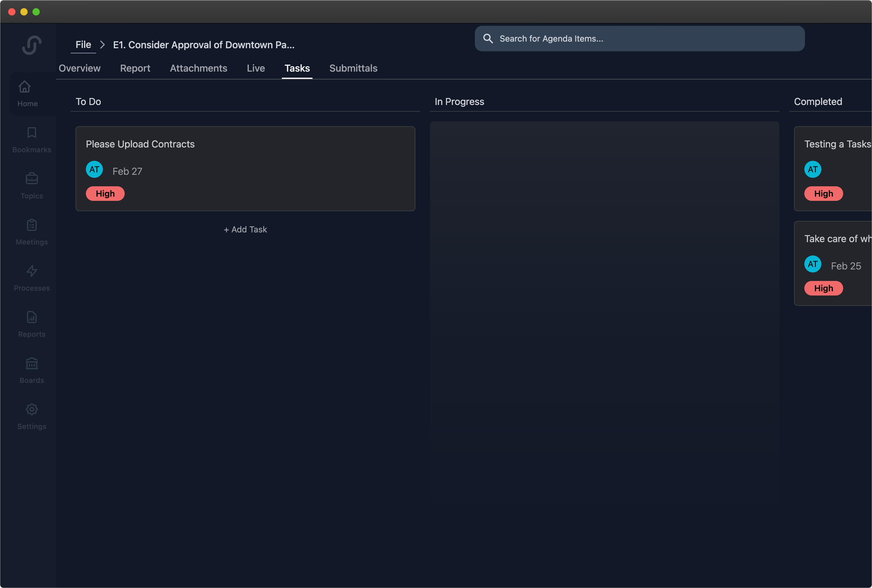872x588 pixels.
Task: Open the Home sidebar icon
Action: point(25,87)
